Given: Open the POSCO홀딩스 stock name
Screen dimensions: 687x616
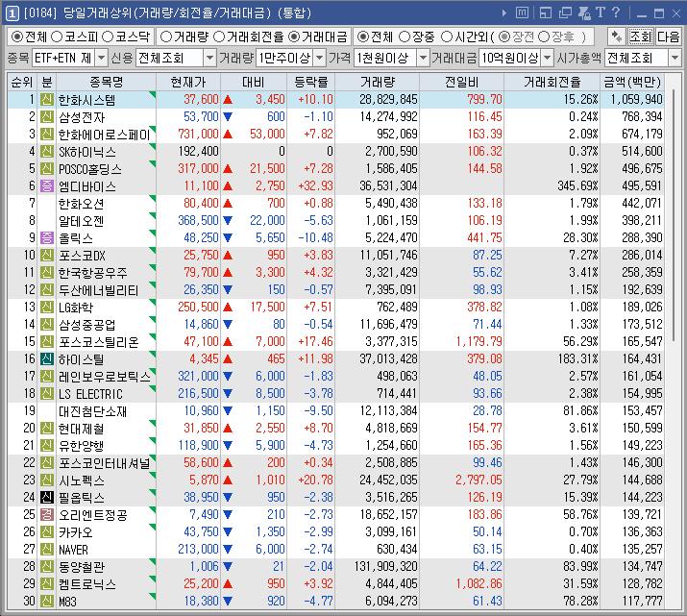Looking at the screenshot, I should click(90, 169).
